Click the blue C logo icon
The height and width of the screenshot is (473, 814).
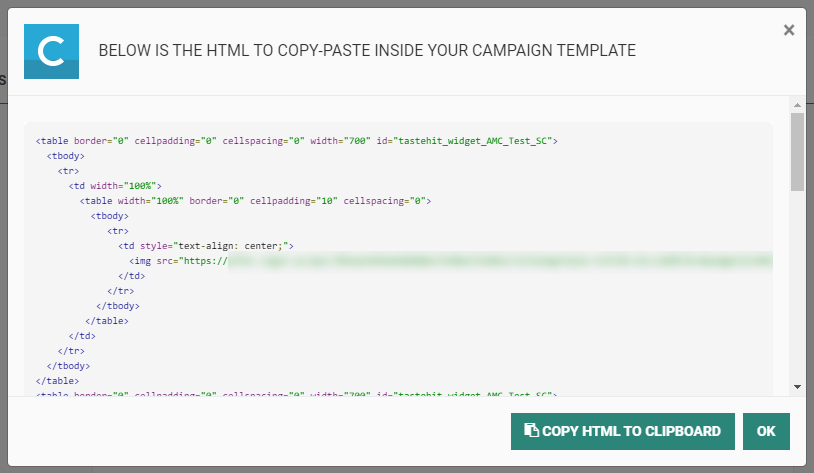51,51
